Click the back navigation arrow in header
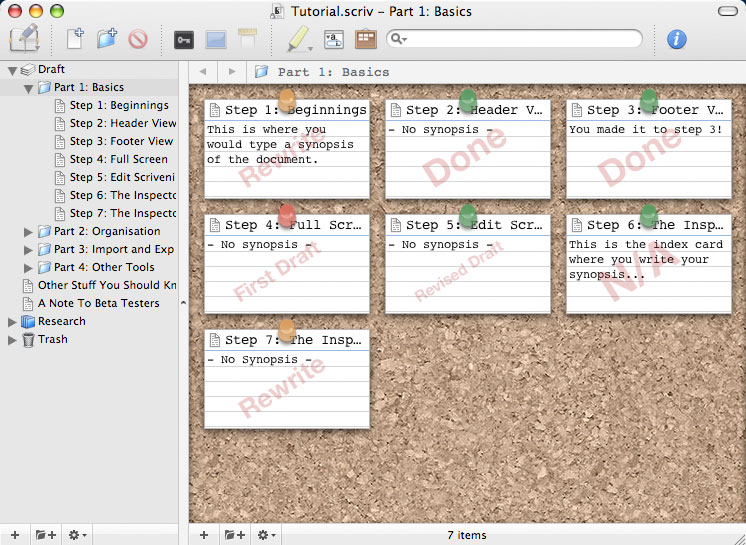746x545 pixels. pyautogui.click(x=203, y=72)
